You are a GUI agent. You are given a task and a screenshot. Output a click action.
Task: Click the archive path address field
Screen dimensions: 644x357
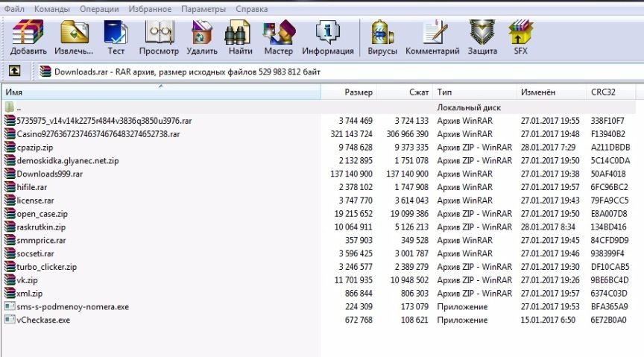pos(339,72)
